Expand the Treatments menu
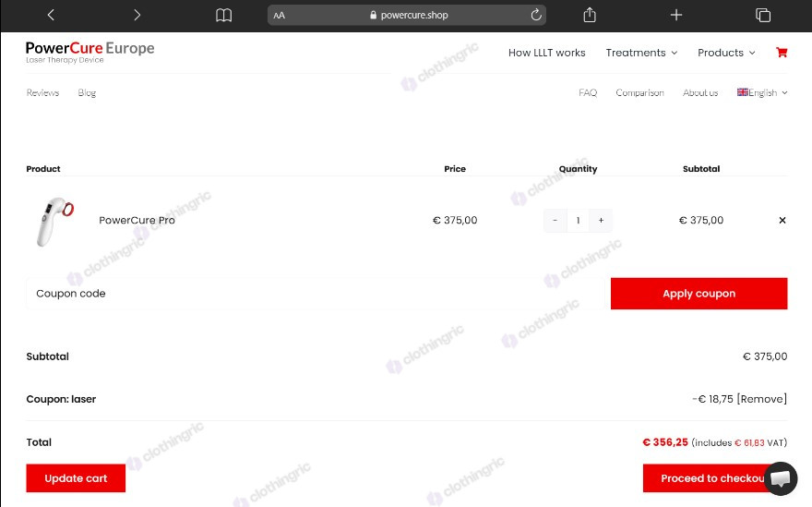This screenshot has height=507, width=812. [x=641, y=53]
